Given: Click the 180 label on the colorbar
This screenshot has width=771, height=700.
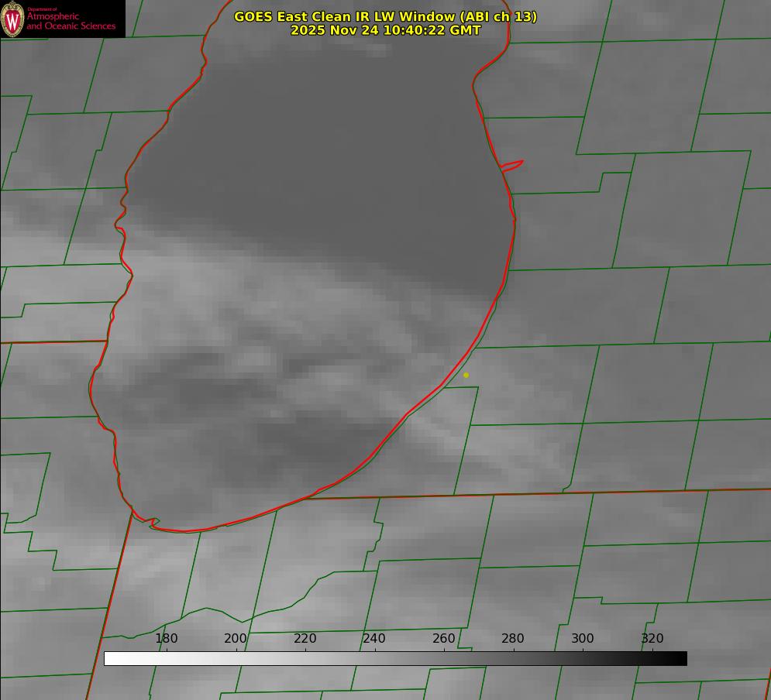Looking at the screenshot, I should tap(167, 638).
